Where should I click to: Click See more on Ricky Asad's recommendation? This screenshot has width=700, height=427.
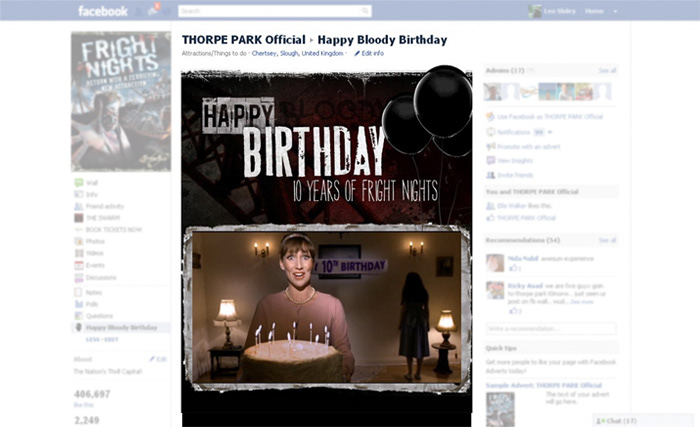point(583,302)
